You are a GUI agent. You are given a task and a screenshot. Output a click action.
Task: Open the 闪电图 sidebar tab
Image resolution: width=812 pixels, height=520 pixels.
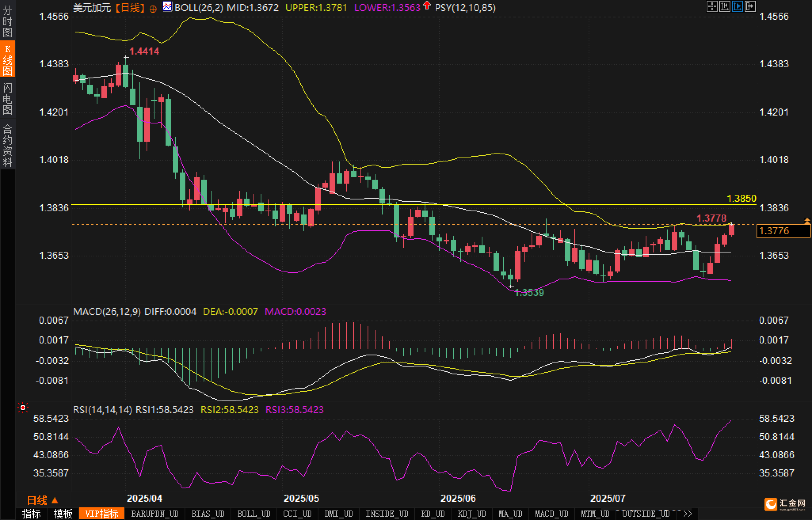point(8,99)
